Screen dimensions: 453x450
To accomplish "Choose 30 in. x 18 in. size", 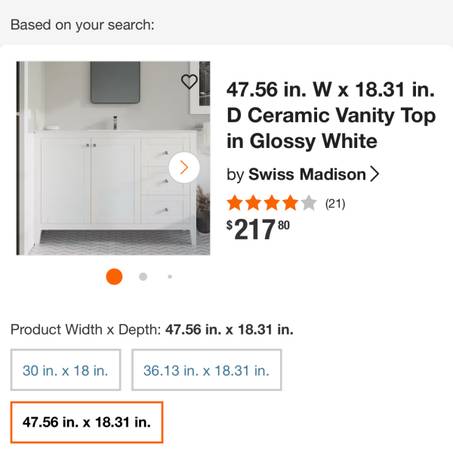I will (66, 370).
